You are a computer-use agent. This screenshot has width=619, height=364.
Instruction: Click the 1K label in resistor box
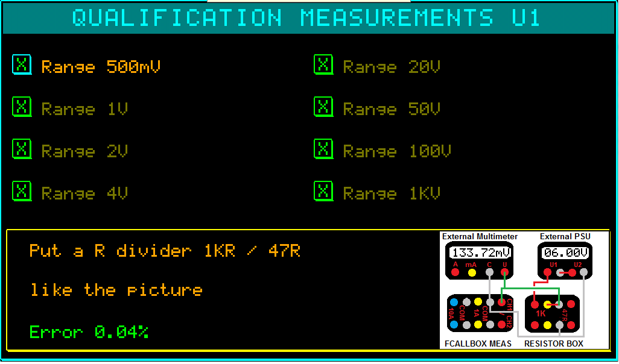click(541, 313)
